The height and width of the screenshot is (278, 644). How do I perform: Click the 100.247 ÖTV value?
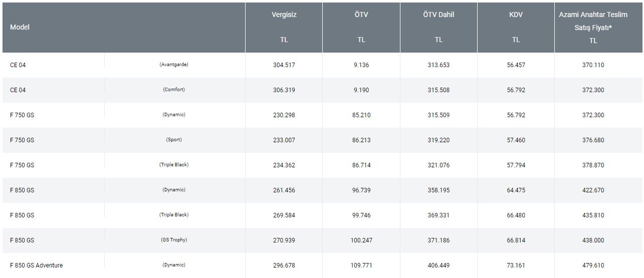361,240
